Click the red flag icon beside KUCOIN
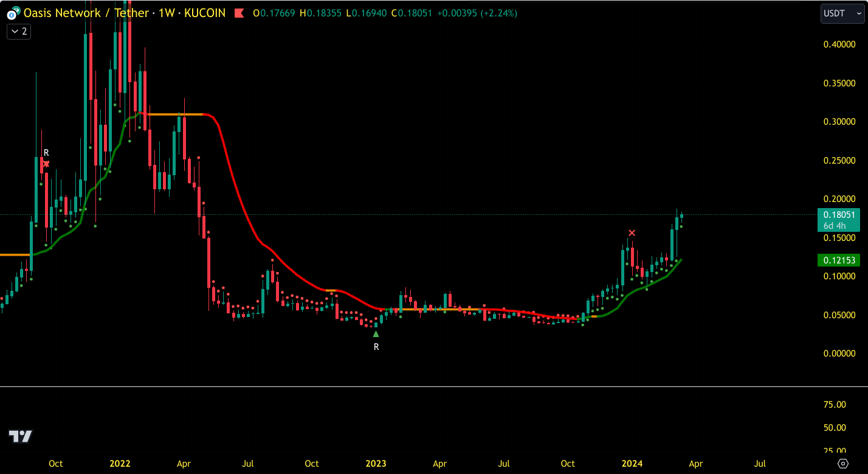This screenshot has height=474, width=868. [239, 13]
